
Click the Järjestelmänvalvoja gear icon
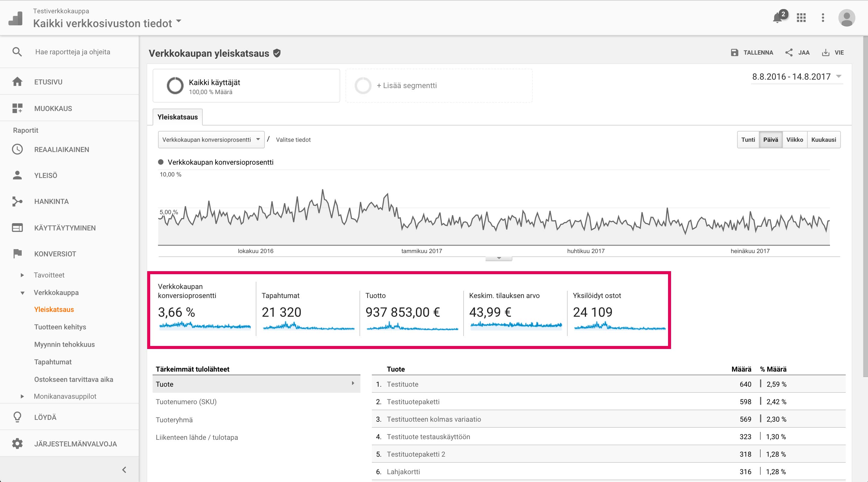(x=17, y=444)
